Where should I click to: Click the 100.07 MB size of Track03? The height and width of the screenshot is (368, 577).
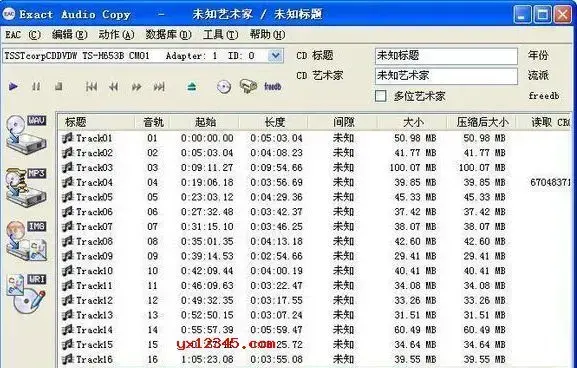tap(413, 167)
